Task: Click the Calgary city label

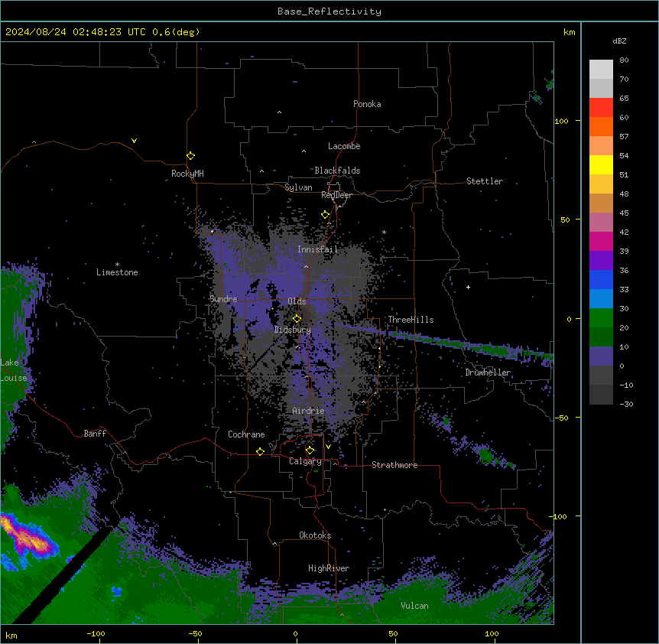Action: [x=305, y=461]
